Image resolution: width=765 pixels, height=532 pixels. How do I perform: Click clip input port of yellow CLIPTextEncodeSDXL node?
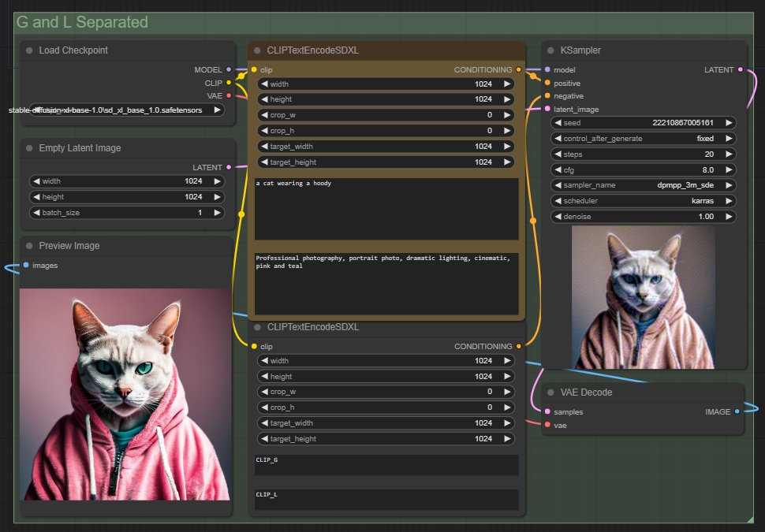click(254, 69)
